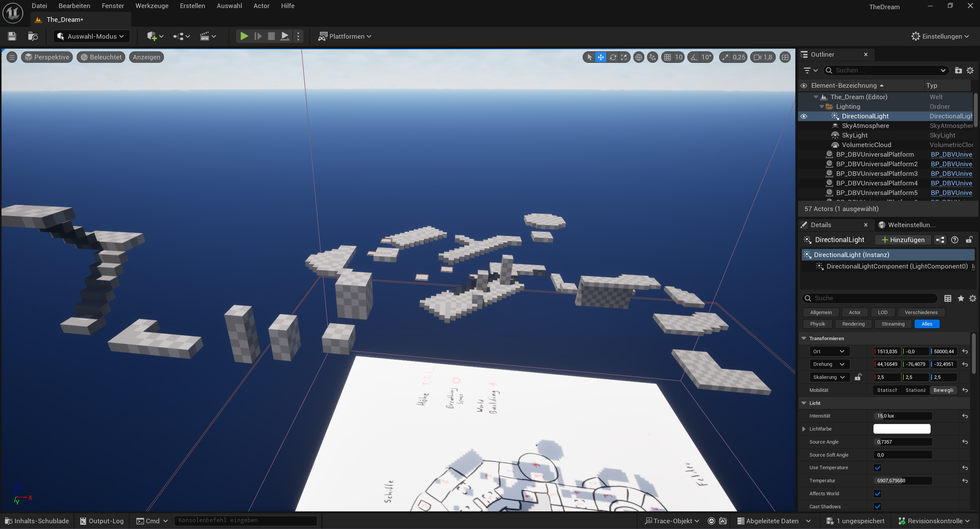The width and height of the screenshot is (980, 529).
Task: Open the Erstellen menu
Action: coord(192,6)
